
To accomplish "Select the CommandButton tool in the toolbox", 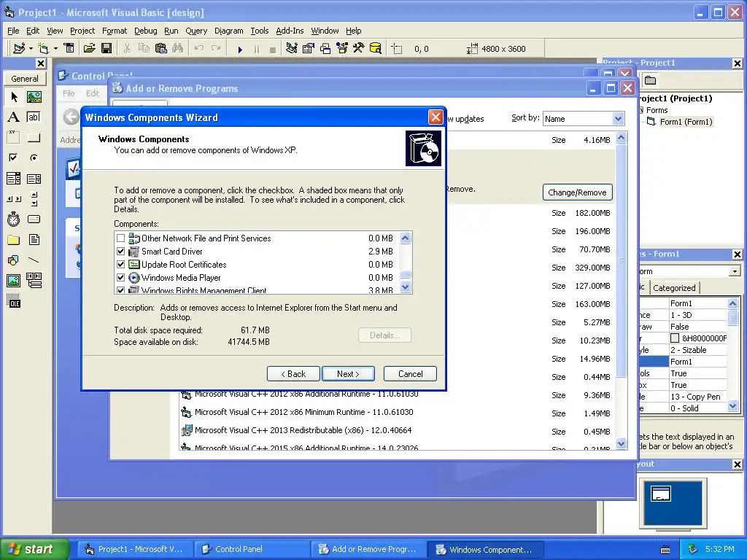I will pyautogui.click(x=34, y=138).
